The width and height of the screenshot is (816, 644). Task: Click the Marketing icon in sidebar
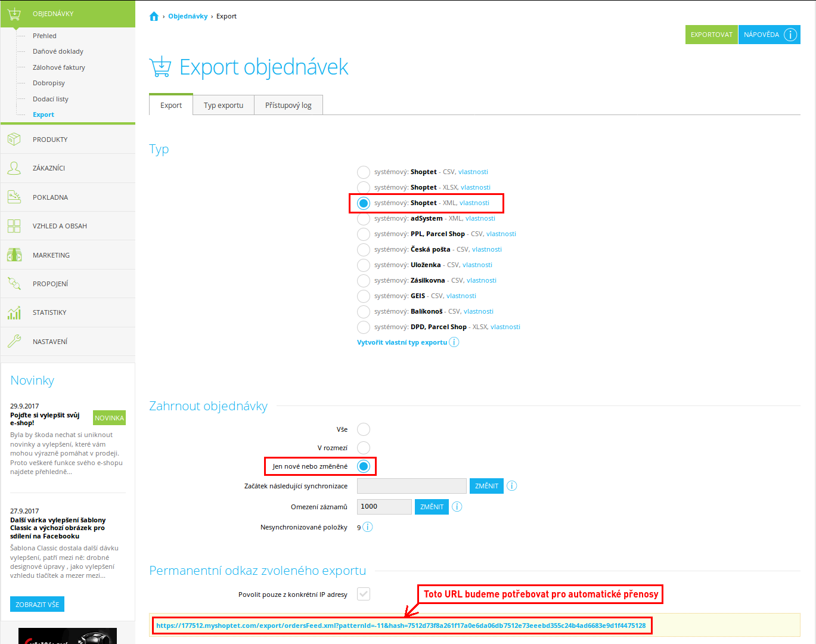[x=14, y=255]
